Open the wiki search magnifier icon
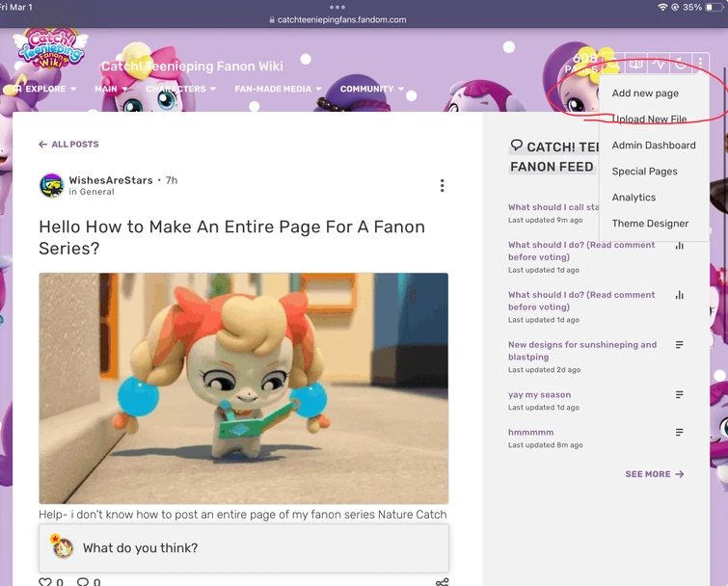Viewport: 728px width, 586px height. point(614,64)
